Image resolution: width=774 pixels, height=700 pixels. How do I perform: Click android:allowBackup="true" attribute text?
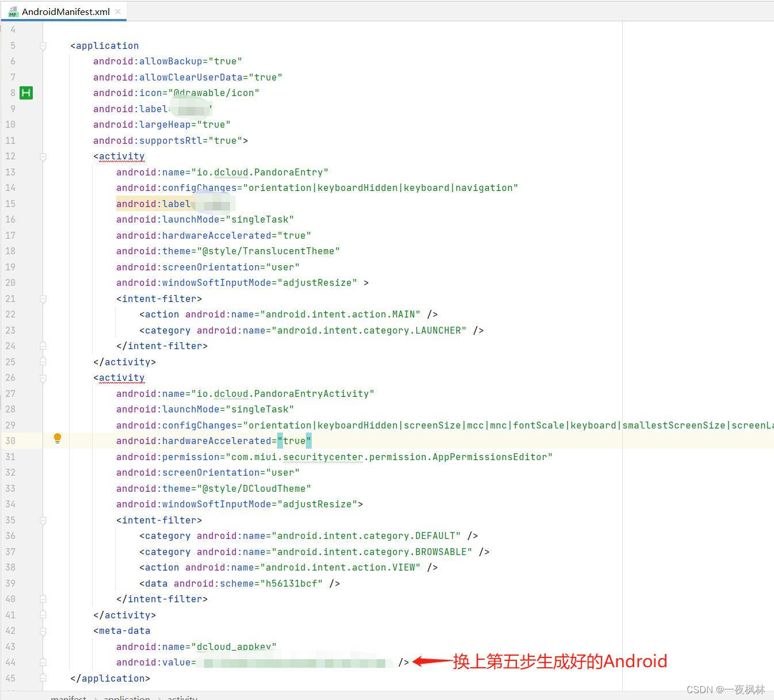click(167, 61)
